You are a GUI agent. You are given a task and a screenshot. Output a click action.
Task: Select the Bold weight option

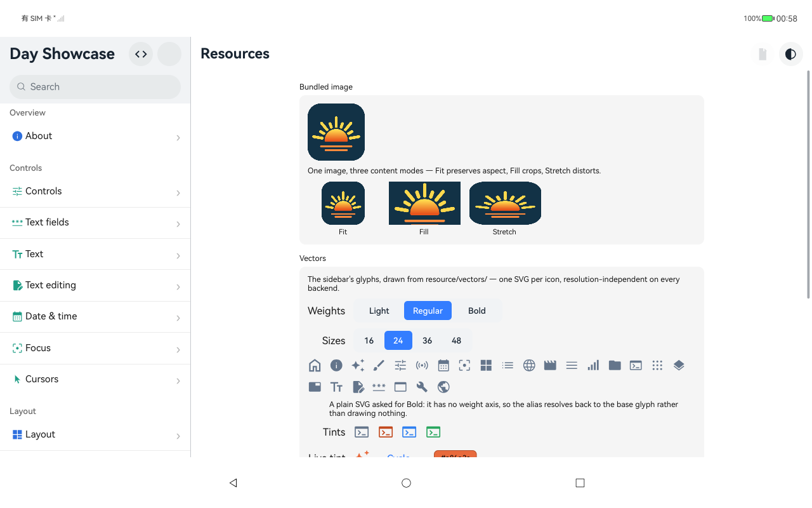point(477,311)
